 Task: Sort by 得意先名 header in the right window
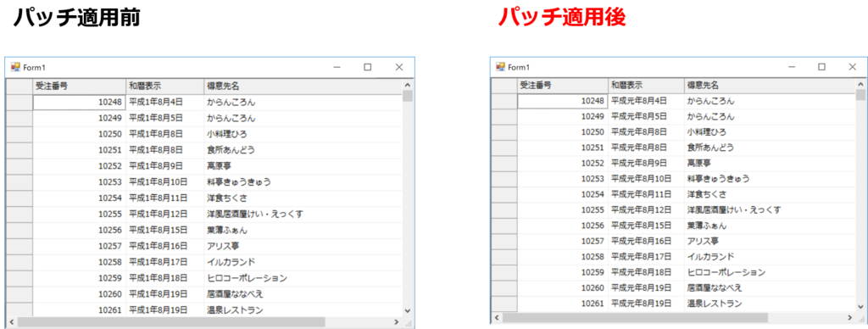coord(770,86)
